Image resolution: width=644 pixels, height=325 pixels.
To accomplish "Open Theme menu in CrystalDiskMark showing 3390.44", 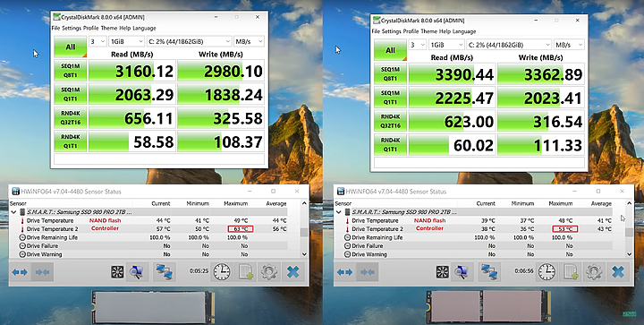I will tap(428, 31).
